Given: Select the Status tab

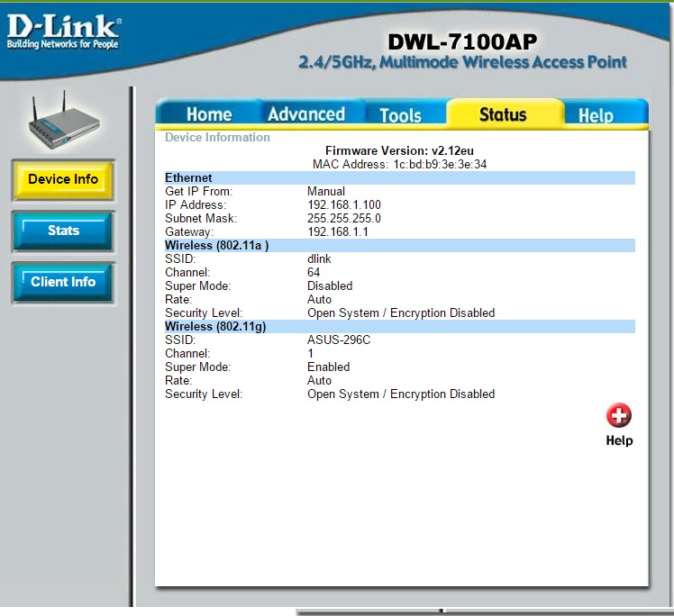Looking at the screenshot, I should pos(503,114).
